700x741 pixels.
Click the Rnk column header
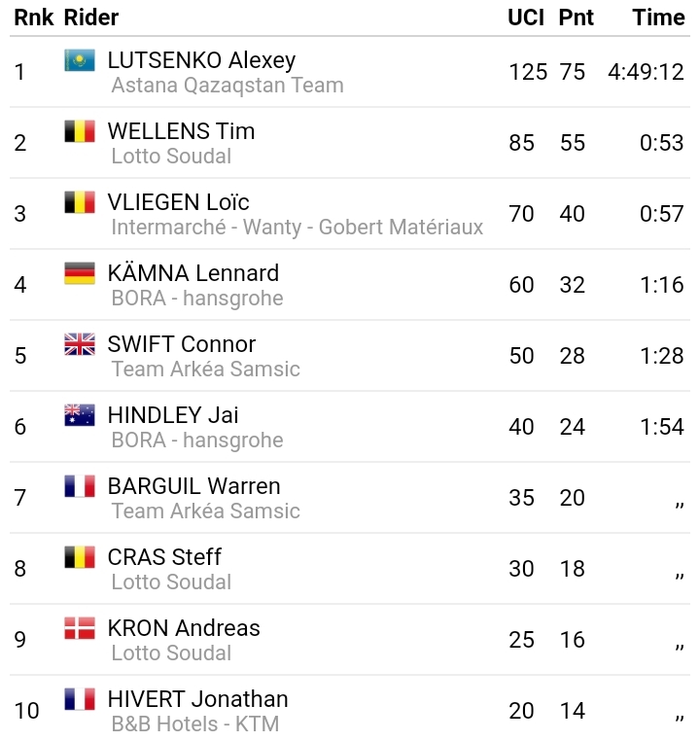33,18
